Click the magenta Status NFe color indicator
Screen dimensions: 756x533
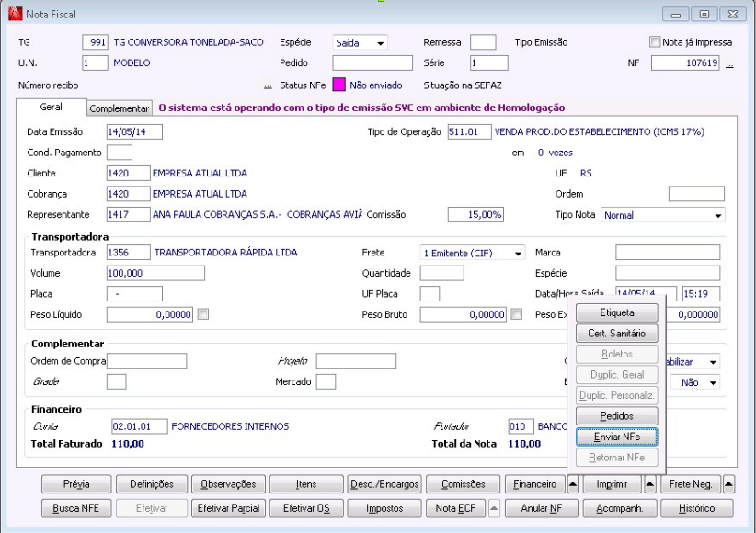[338, 85]
